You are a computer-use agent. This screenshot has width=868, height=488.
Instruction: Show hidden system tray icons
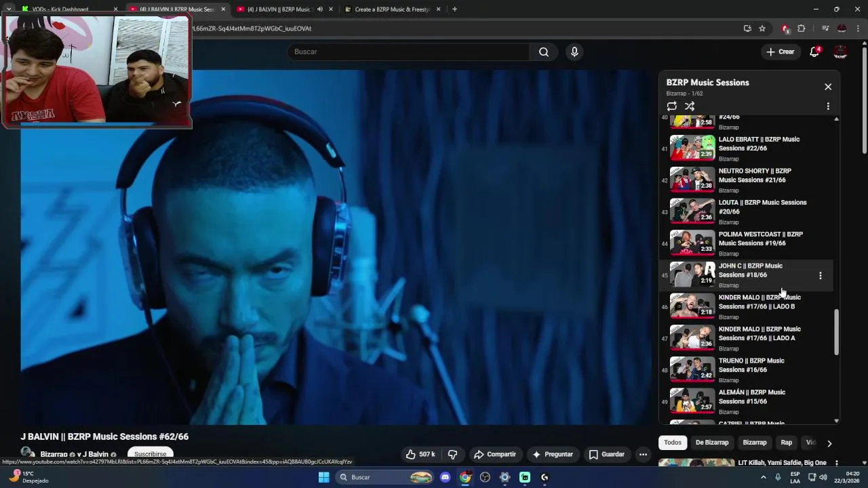(x=764, y=477)
